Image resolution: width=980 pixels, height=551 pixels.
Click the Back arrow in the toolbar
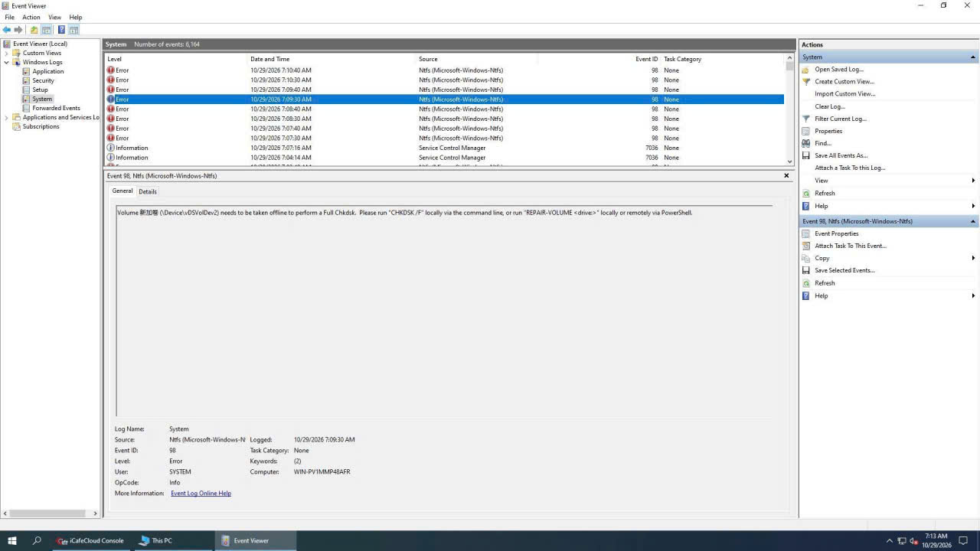click(x=7, y=30)
